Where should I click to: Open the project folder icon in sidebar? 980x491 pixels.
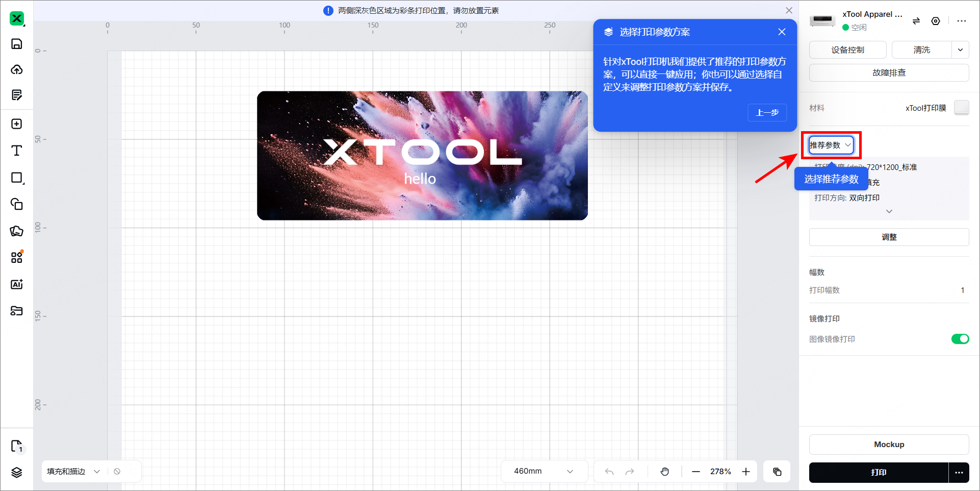coord(17,311)
